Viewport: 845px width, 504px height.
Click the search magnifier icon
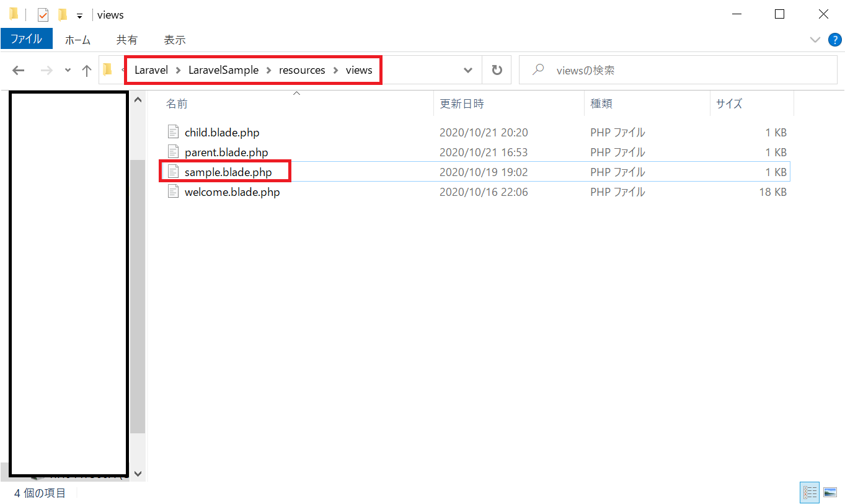[x=539, y=70]
